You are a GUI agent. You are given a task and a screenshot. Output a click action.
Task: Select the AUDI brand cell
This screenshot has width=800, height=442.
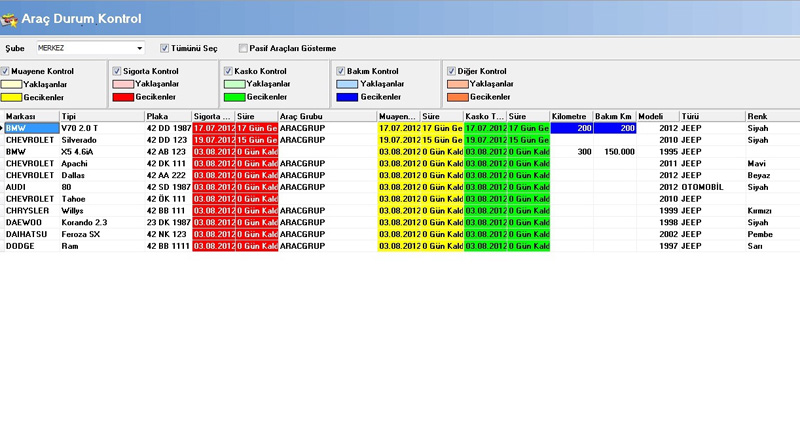(32, 187)
